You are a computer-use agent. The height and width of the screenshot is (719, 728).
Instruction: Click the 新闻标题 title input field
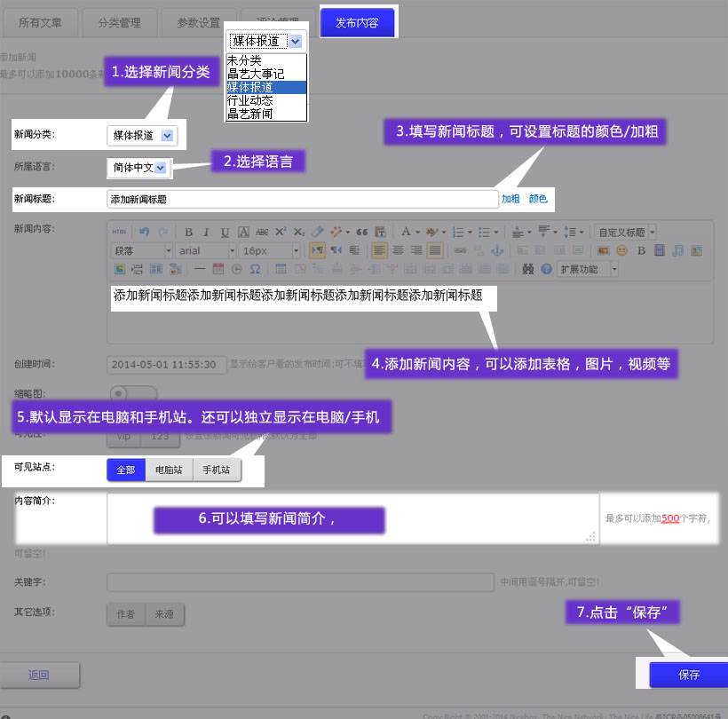pyautogui.click(x=302, y=200)
